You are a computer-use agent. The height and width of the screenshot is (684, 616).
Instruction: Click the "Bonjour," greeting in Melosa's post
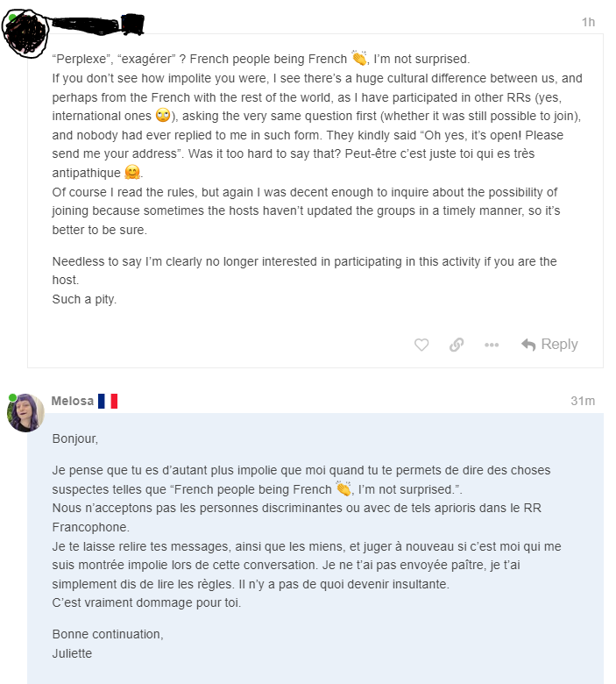(75, 438)
